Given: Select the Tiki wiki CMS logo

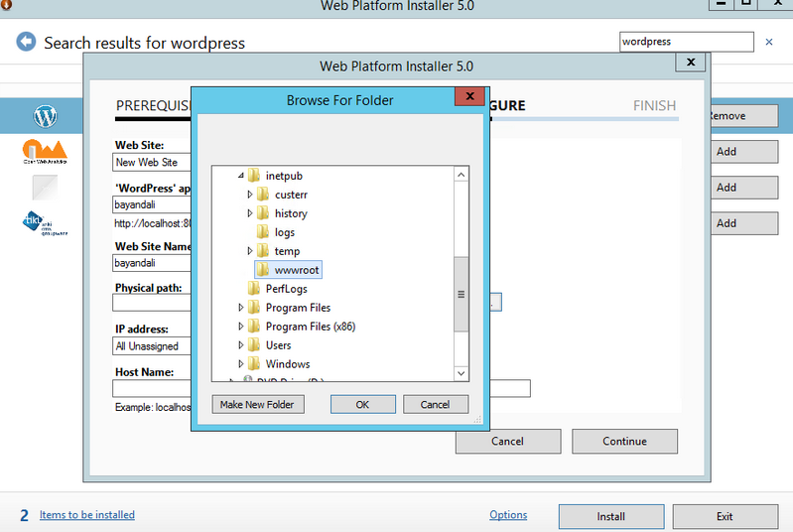Looking at the screenshot, I should 45,223.
